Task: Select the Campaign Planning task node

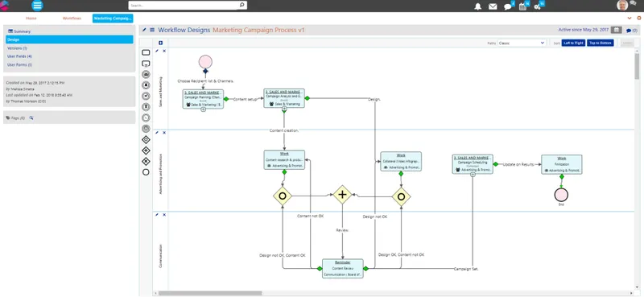Action: click(203, 99)
